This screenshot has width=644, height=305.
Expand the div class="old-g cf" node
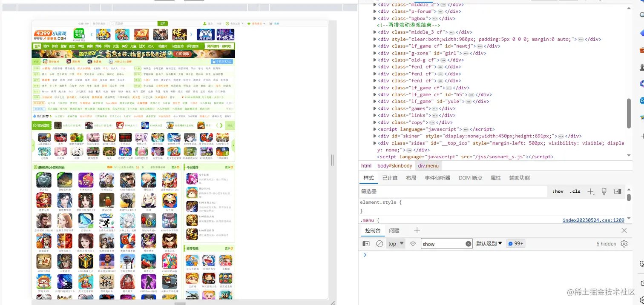(375, 60)
